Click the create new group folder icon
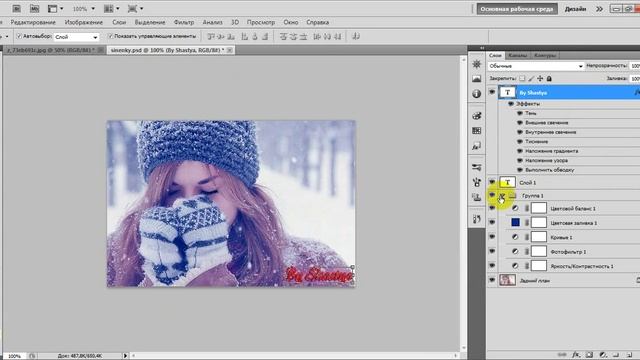The image size is (640, 360). click(616, 355)
